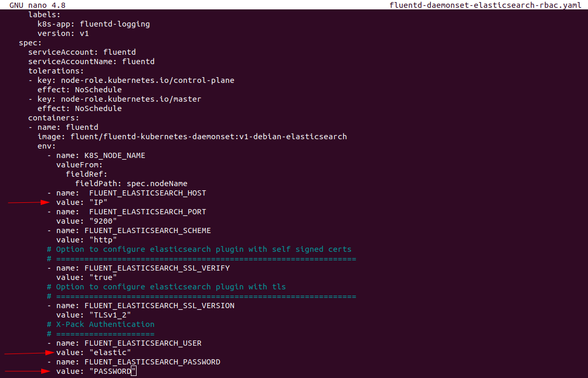Click the value "PASSWORD" line

click(x=96, y=371)
